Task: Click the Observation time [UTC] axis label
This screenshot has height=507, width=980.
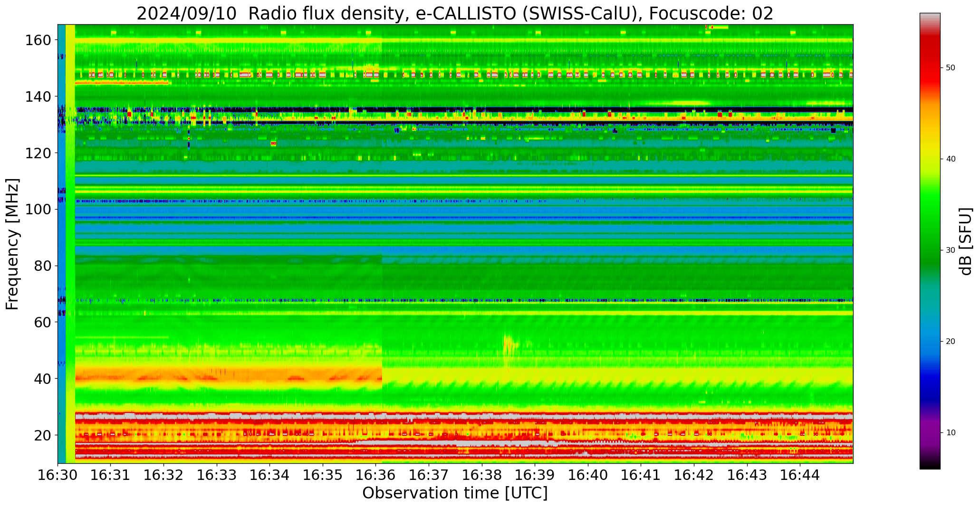Action: click(x=455, y=493)
